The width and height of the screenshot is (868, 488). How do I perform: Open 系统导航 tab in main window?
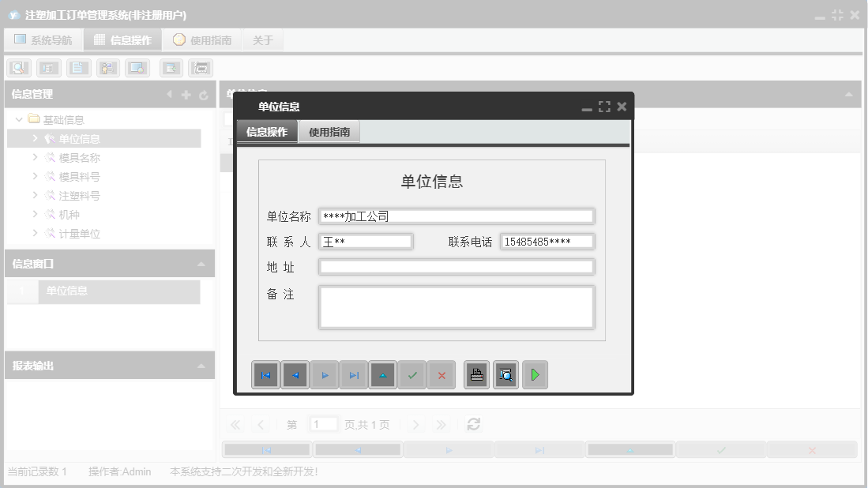click(43, 39)
